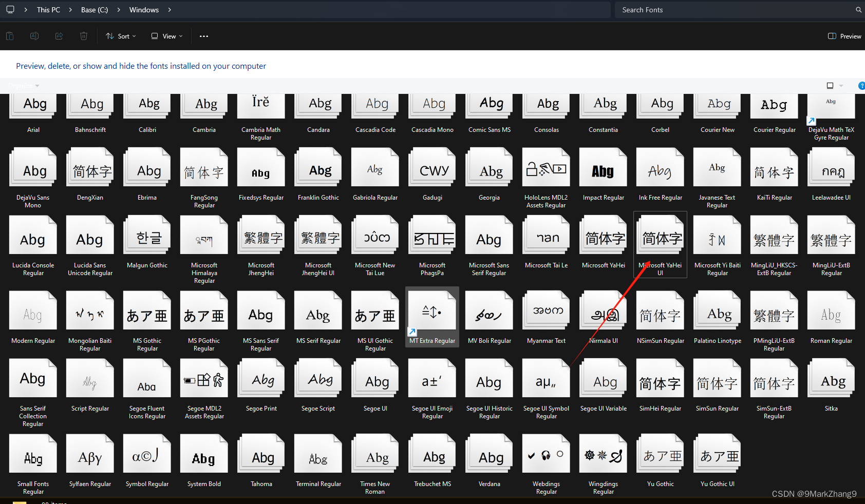The width and height of the screenshot is (865, 504).
Task: Select the Comic Sans MS font icon
Action: point(490,106)
